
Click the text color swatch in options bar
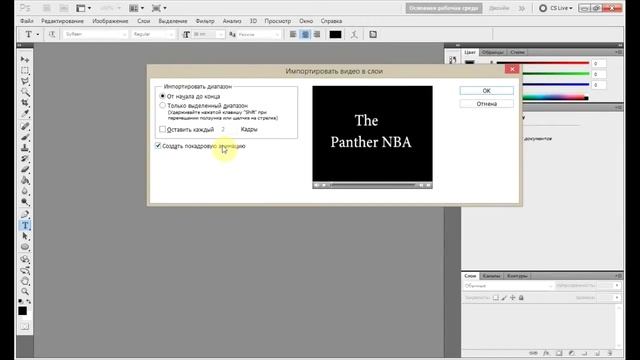pos(335,35)
